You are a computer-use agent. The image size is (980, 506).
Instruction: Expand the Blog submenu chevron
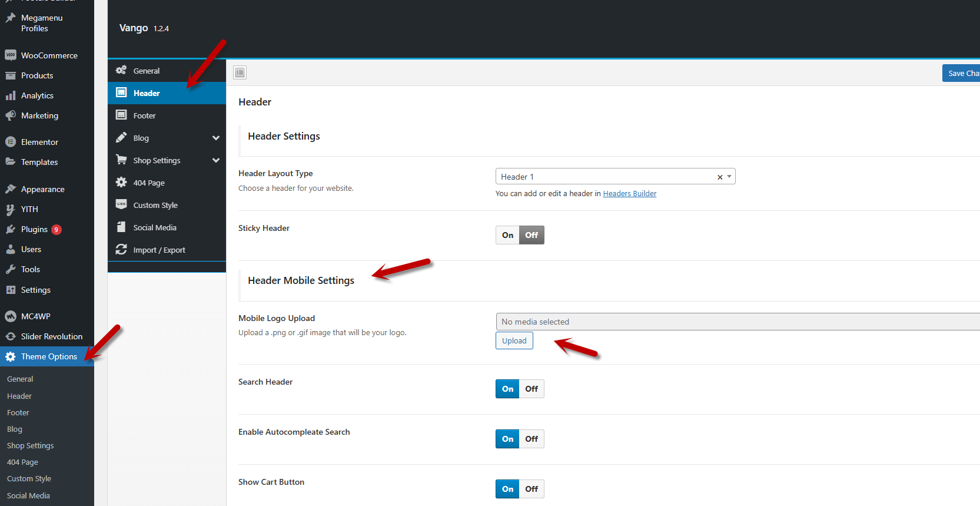pyautogui.click(x=216, y=138)
